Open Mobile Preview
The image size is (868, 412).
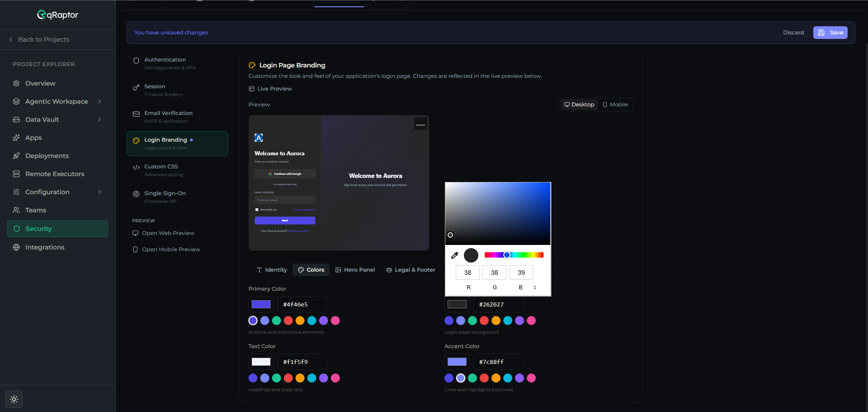pos(166,249)
